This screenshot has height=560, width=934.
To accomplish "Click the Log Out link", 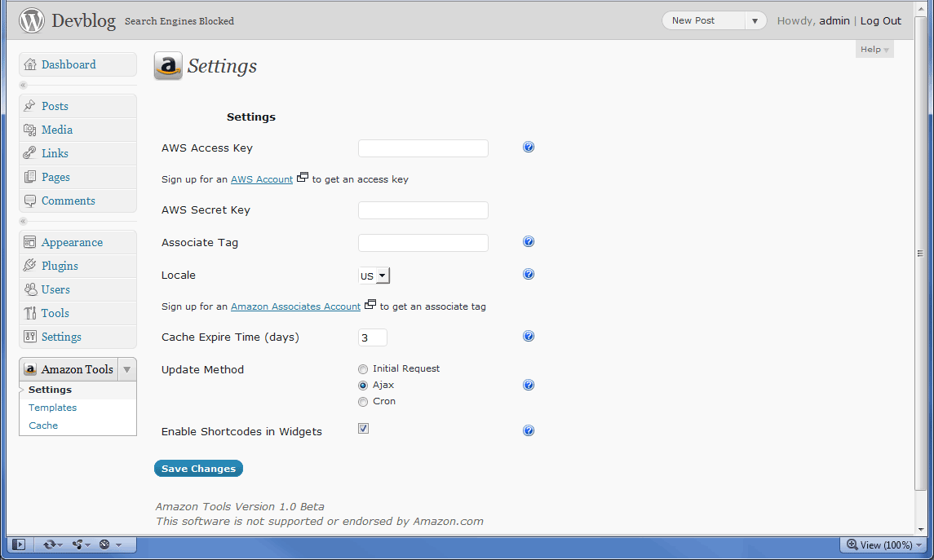I will click(880, 21).
